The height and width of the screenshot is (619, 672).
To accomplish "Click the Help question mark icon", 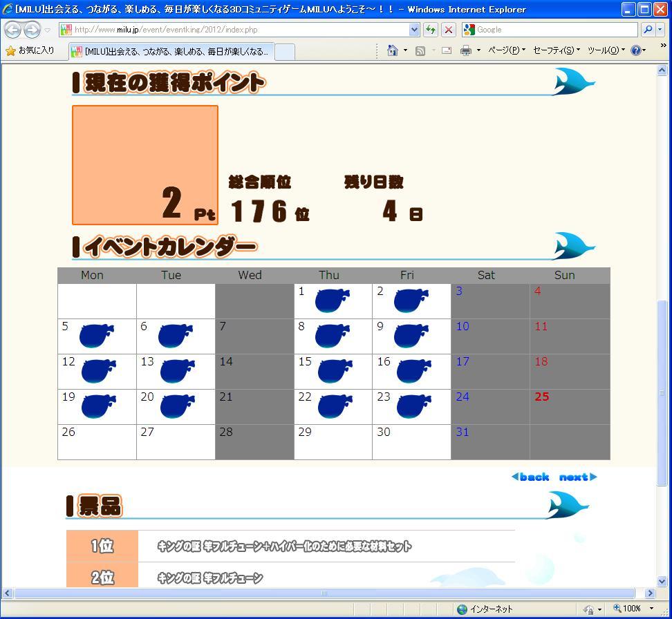I will coord(636,50).
